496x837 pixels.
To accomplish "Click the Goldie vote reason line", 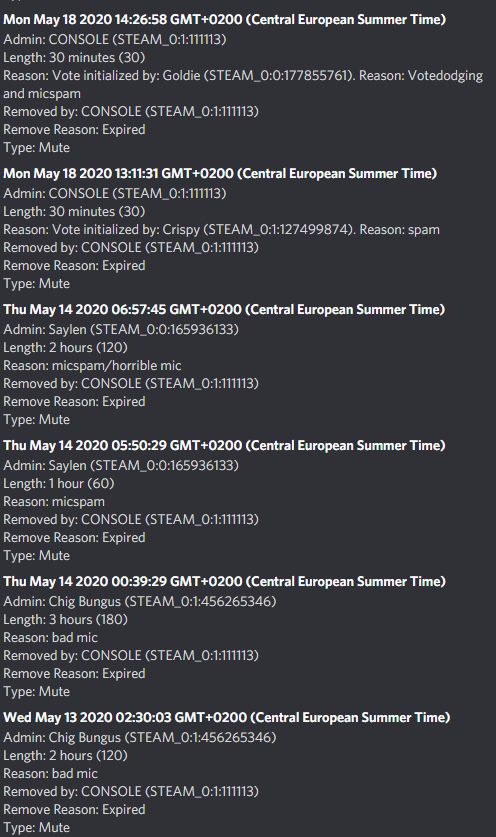I will (243, 84).
